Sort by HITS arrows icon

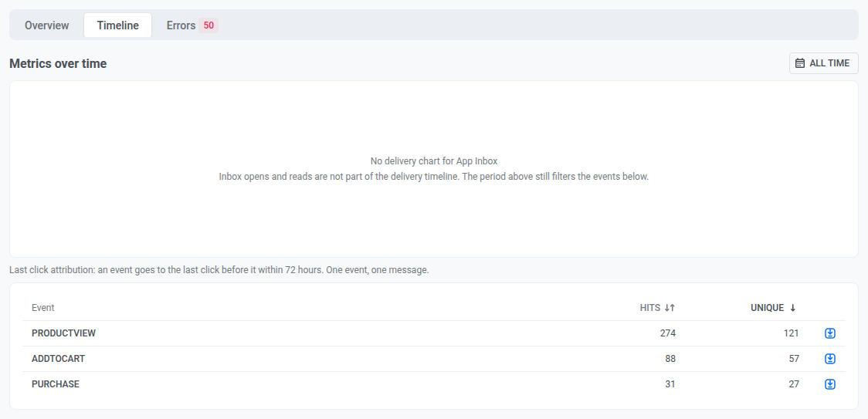click(x=670, y=308)
